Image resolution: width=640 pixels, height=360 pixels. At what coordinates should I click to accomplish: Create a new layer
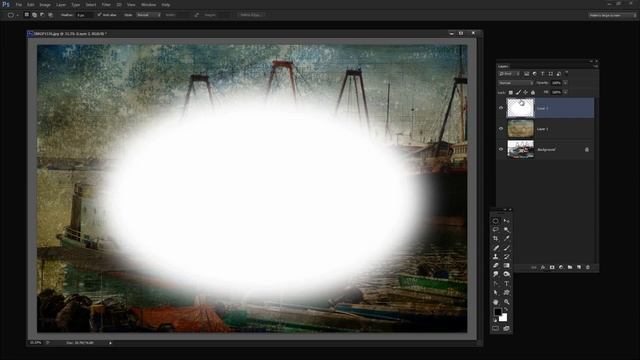click(579, 267)
